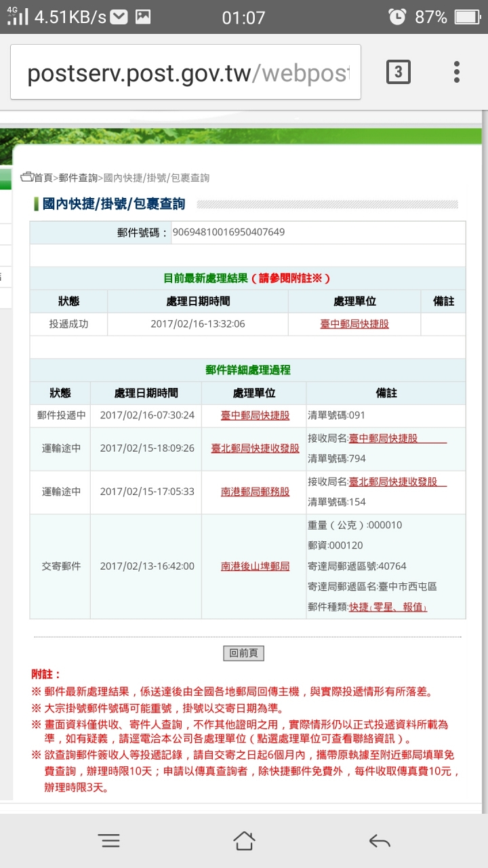Select tracking number 90694810016950407649
The width and height of the screenshot is (488, 868).
pos(228,232)
